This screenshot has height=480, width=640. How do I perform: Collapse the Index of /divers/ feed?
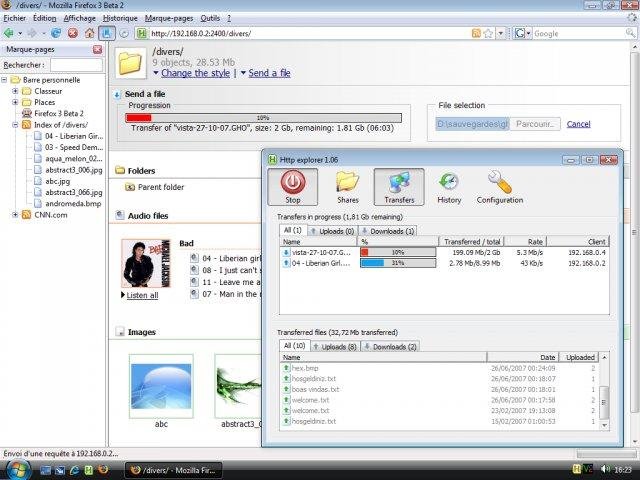[x=15, y=125]
